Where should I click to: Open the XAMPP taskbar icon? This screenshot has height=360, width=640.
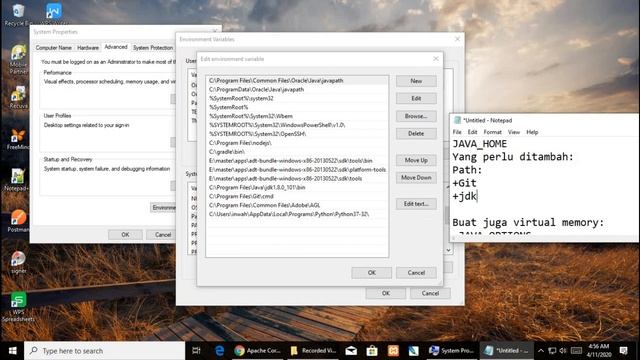[393, 351]
